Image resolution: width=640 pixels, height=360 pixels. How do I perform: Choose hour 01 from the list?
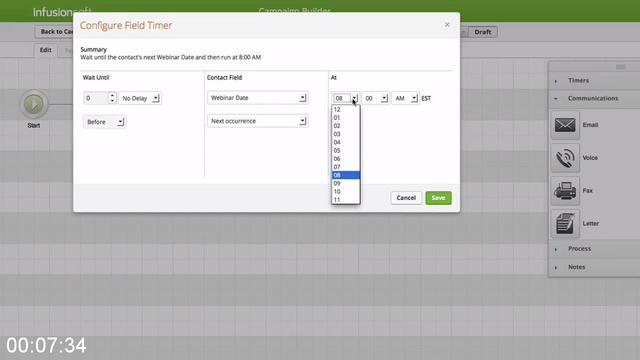[x=346, y=118]
